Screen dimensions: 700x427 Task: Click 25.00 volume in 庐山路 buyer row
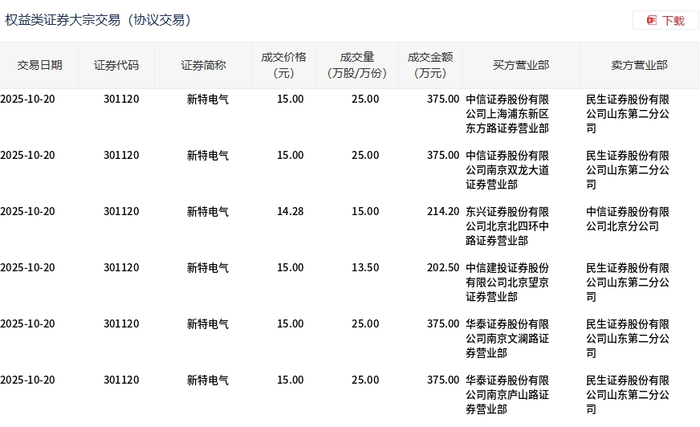(x=365, y=380)
